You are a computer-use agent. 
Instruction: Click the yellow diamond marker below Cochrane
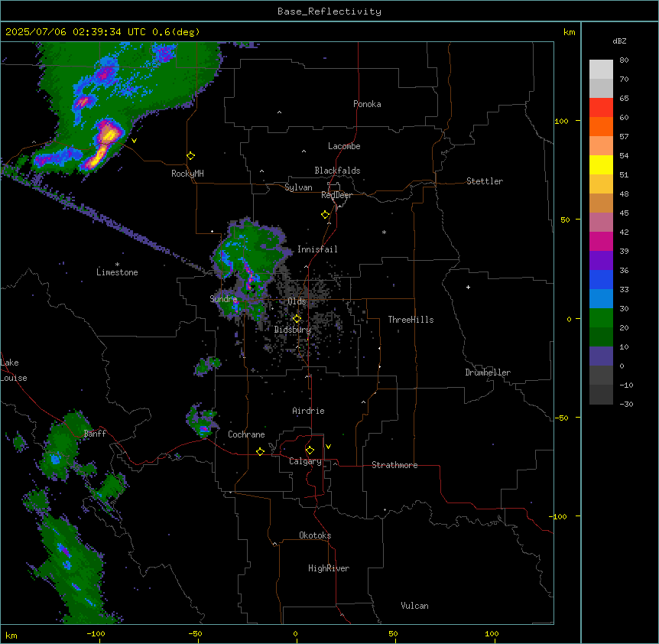tap(260, 451)
